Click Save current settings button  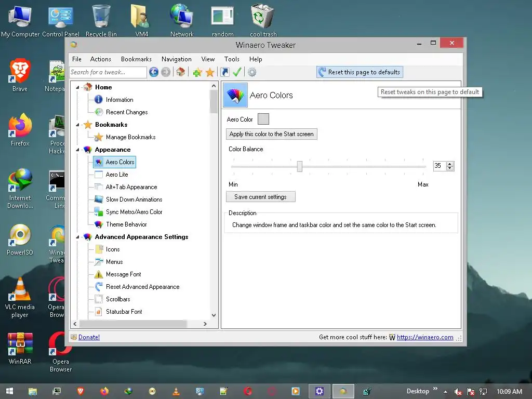tap(261, 197)
